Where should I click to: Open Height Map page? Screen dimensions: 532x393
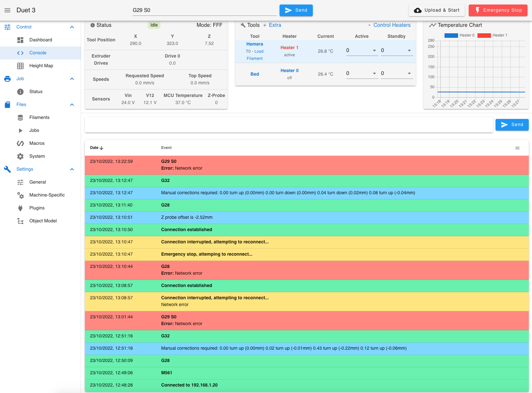pos(40,66)
